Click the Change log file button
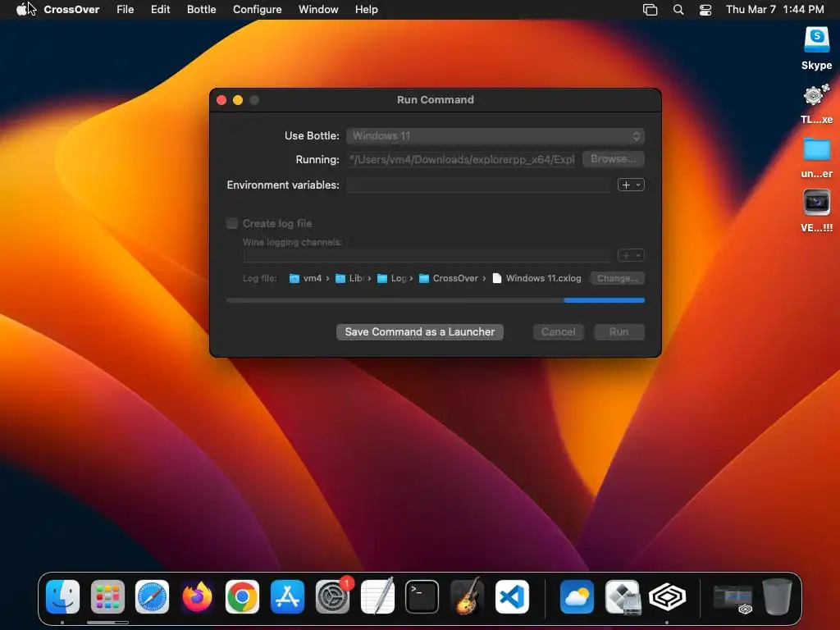Viewport: 840px width, 630px height. click(617, 278)
